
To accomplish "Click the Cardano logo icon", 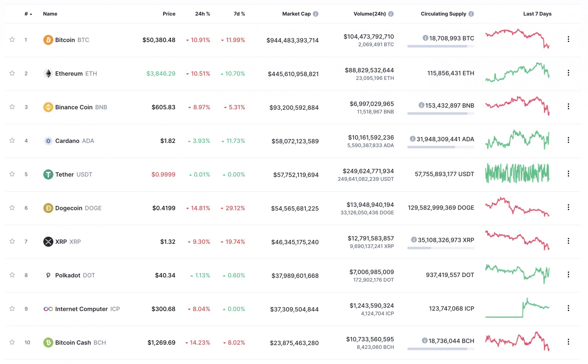I will click(x=48, y=141).
